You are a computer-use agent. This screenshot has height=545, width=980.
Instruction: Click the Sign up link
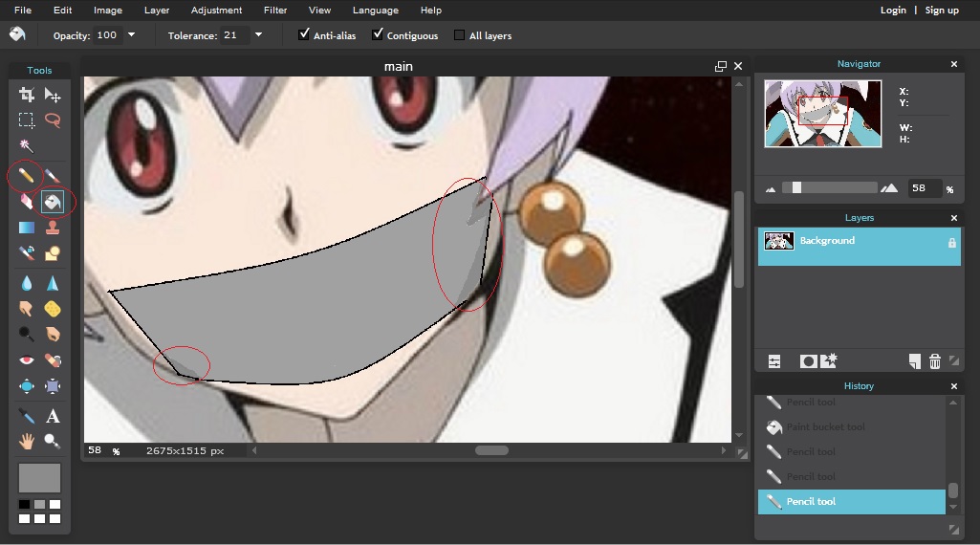pos(942,10)
